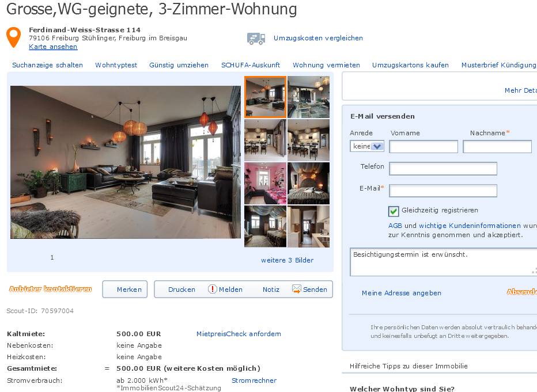This screenshot has width=537, height=392.
Task: Click Anbieter kontaktieren
Action: tap(50, 289)
